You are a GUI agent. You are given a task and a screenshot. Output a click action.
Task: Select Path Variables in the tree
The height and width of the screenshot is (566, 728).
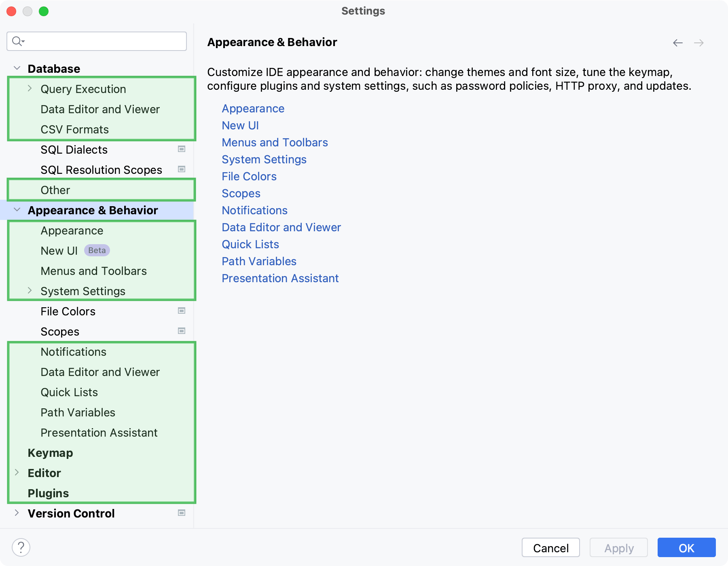[78, 412]
